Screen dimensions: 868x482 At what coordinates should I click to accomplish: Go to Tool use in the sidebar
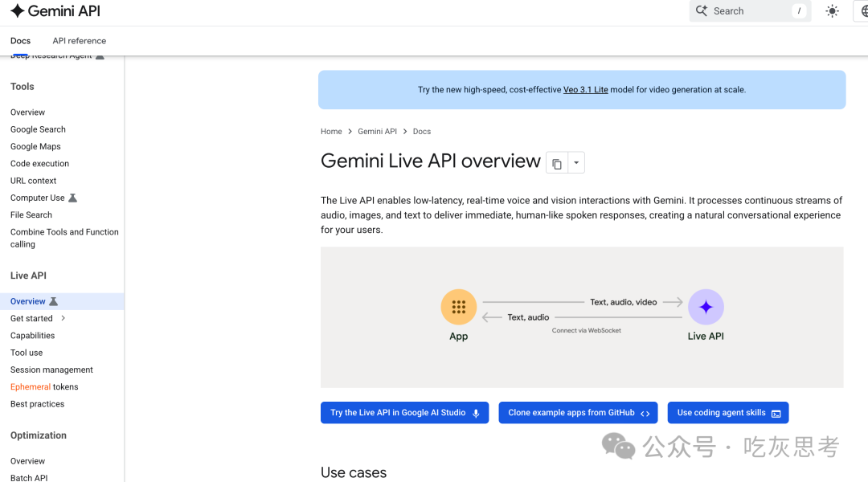pos(27,353)
